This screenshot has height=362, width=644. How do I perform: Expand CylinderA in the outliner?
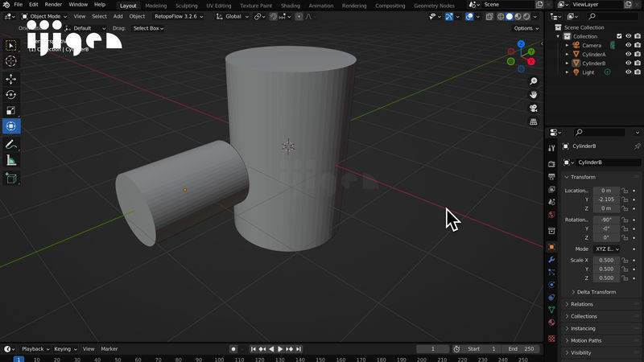pos(568,54)
